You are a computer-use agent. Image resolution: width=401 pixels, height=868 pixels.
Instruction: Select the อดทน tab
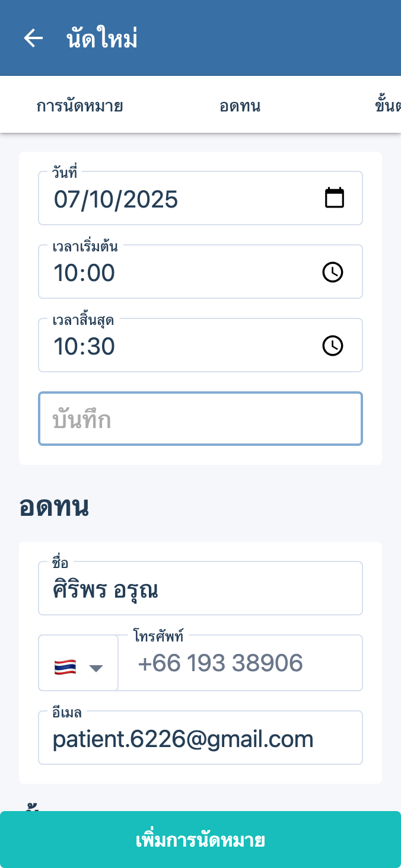tap(240, 106)
